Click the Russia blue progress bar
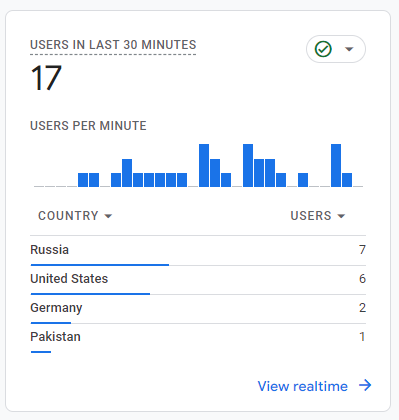Viewport: 399px width, 420px height. click(100, 265)
